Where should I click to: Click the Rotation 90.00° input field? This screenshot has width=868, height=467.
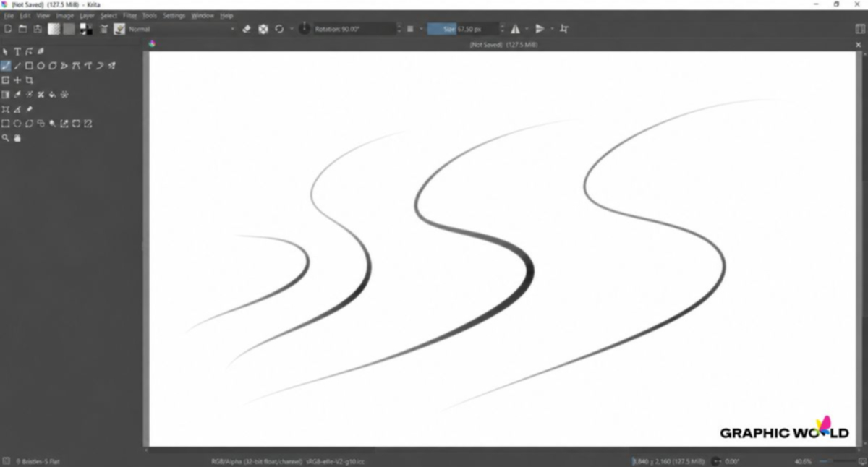(354, 29)
